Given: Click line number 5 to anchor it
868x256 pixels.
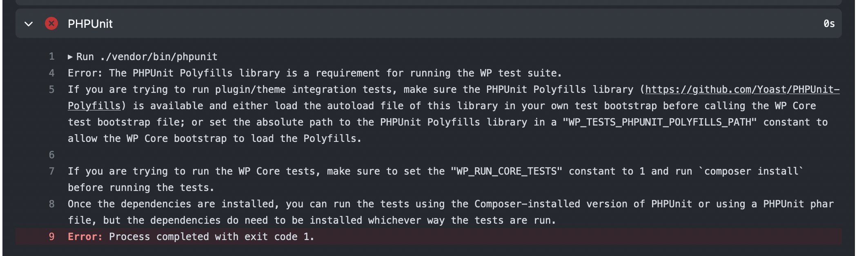Looking at the screenshot, I should tap(51, 89).
